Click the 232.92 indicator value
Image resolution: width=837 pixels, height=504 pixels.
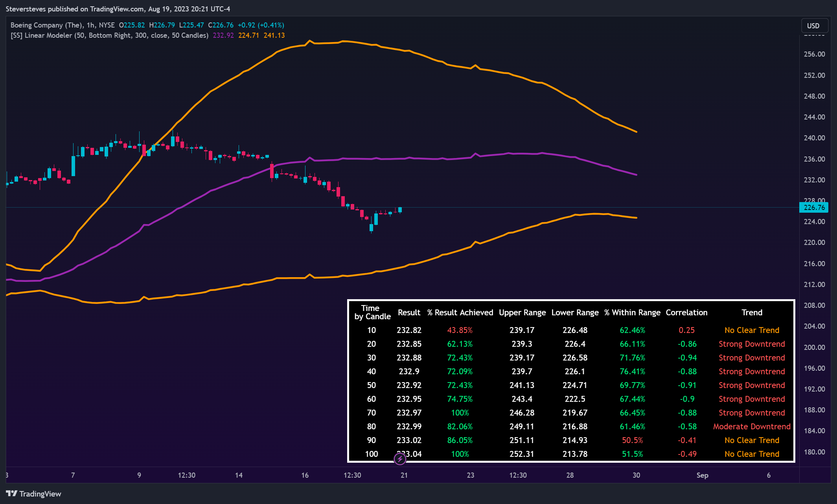223,35
